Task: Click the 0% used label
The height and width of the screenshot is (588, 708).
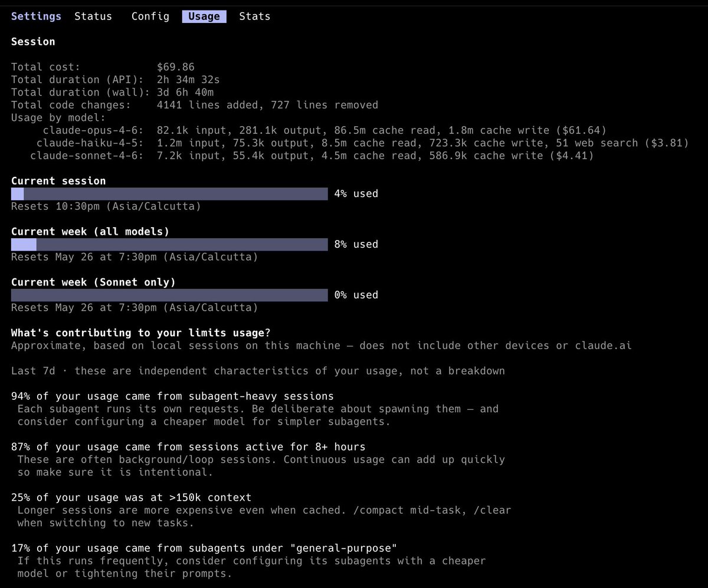Action: [356, 295]
